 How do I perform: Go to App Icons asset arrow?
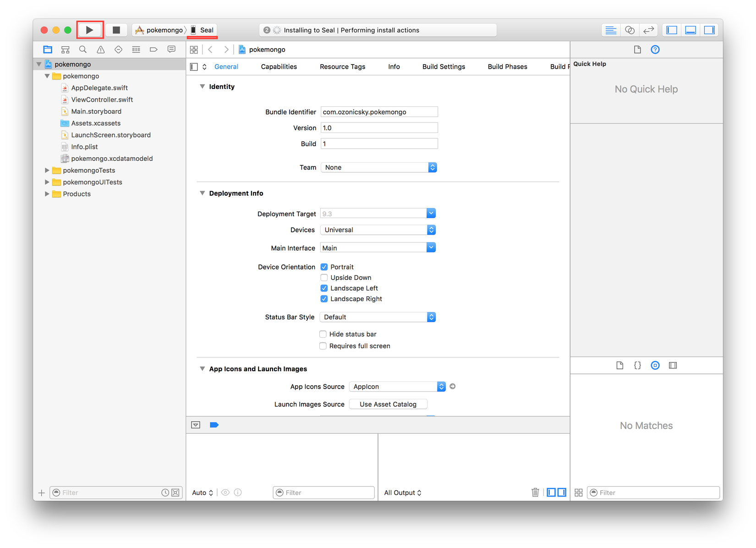pos(453,386)
